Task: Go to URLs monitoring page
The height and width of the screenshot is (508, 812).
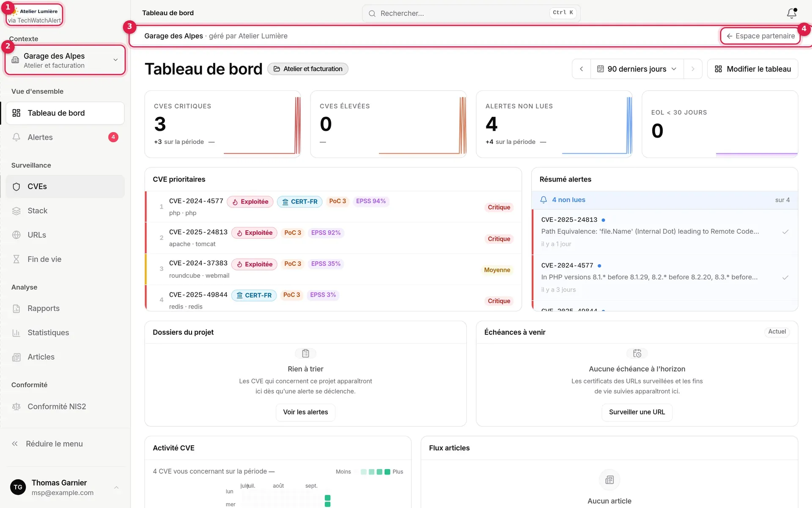Action: [x=65, y=235]
